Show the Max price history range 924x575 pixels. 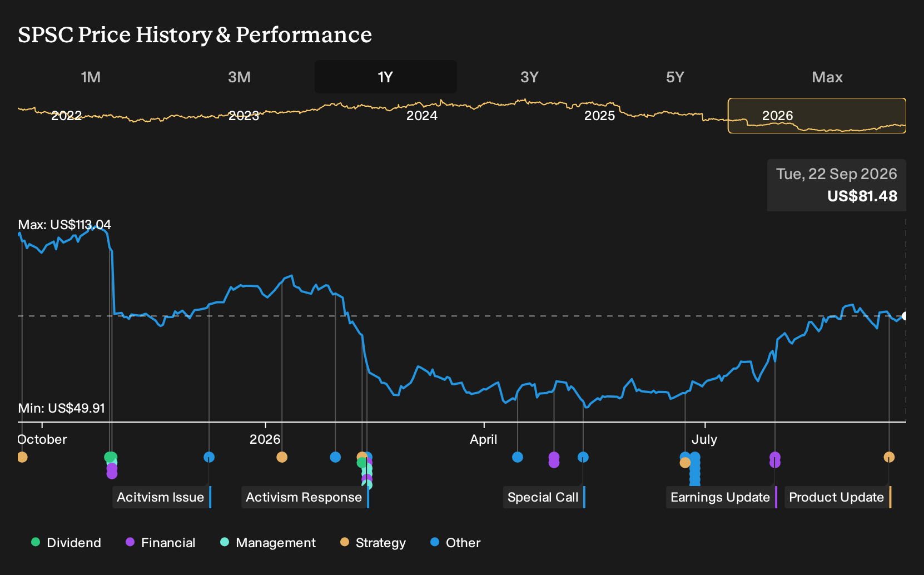pos(827,77)
